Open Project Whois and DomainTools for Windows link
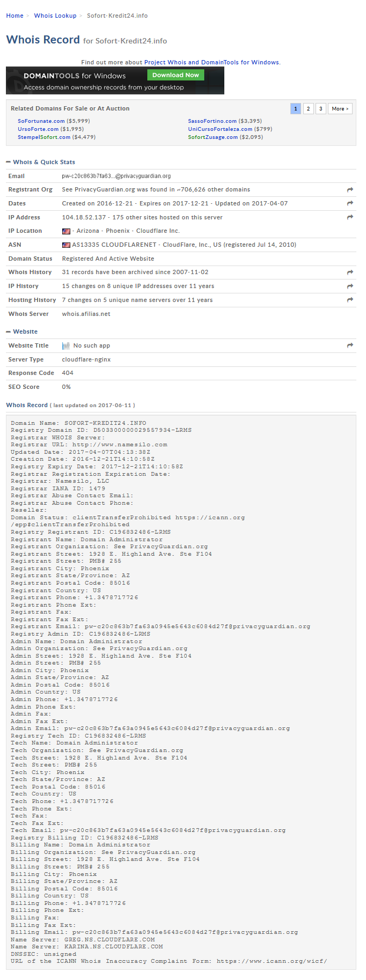 pyautogui.click(x=211, y=62)
